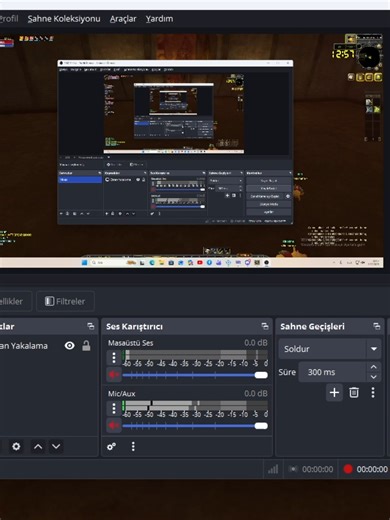This screenshot has width=390, height=520.
Task: Pop out the sources dock panel
Action: click(91, 326)
